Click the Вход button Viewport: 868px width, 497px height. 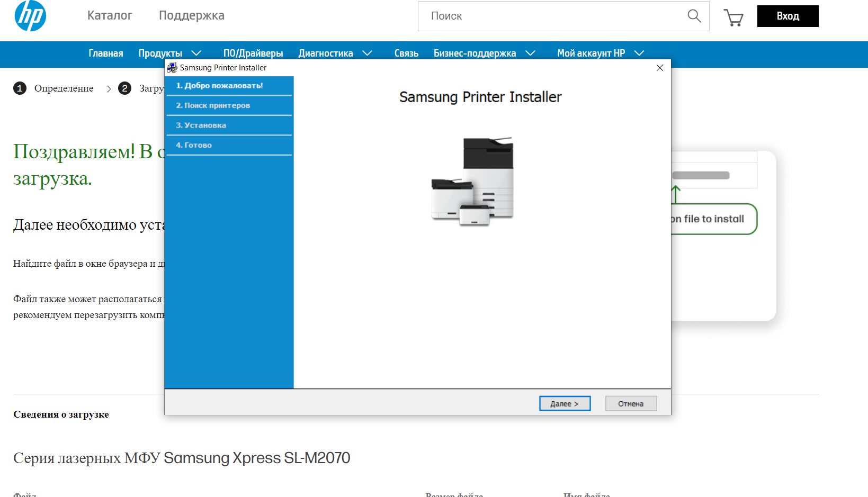(x=788, y=16)
